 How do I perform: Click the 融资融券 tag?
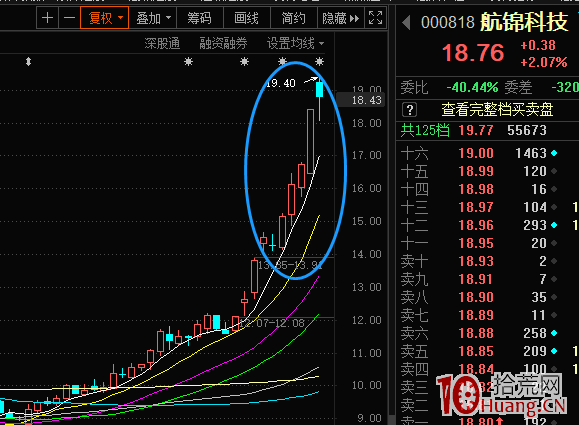[223, 44]
